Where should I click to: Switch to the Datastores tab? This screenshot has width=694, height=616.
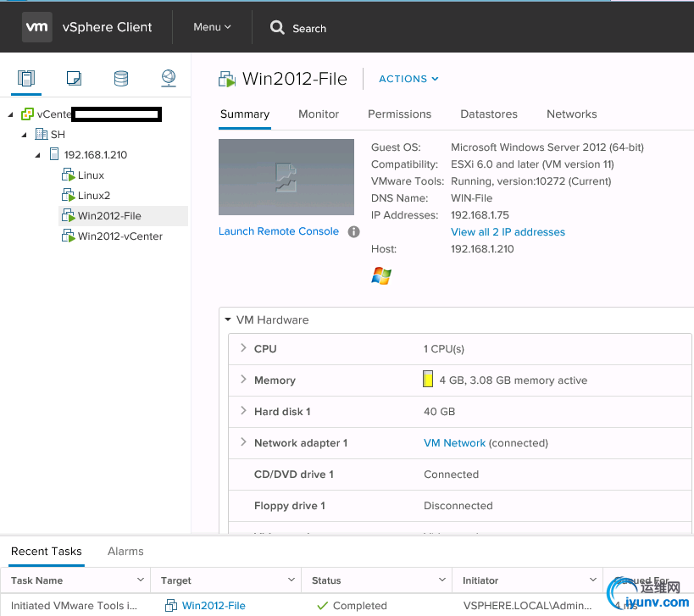489,114
